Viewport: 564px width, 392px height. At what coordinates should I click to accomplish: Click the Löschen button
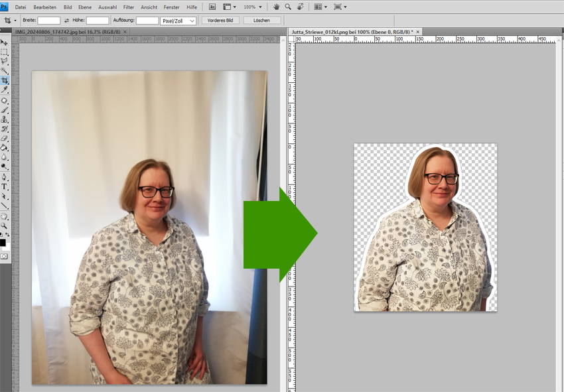tap(261, 21)
